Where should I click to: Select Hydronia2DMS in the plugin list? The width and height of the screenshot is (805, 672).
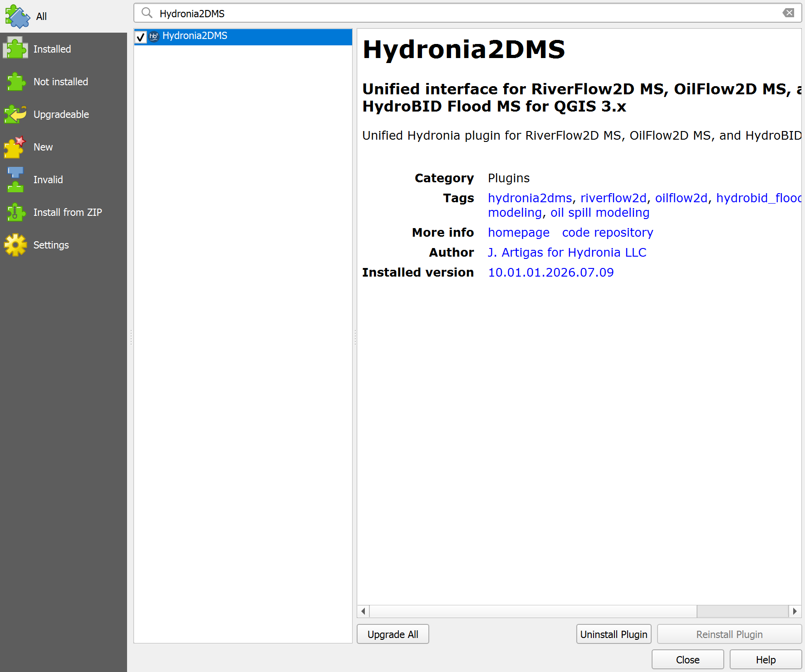(x=243, y=37)
